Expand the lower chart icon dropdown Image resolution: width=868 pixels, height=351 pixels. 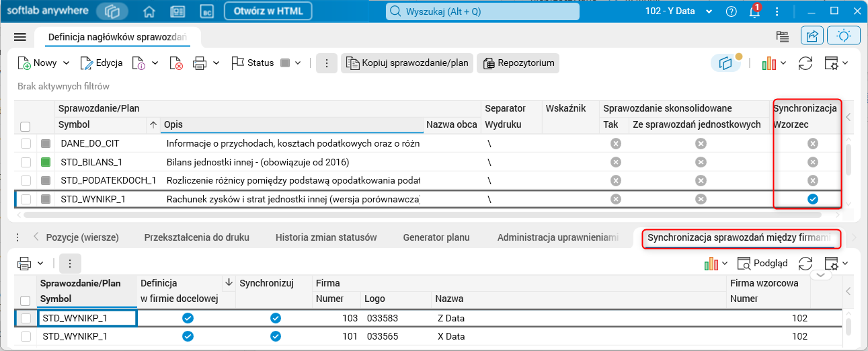[725, 263]
